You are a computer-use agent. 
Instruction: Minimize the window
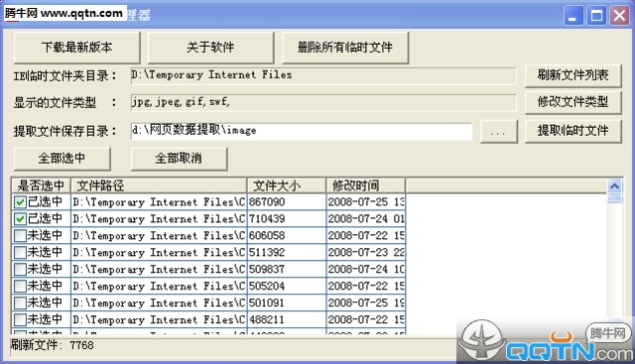[573, 16]
